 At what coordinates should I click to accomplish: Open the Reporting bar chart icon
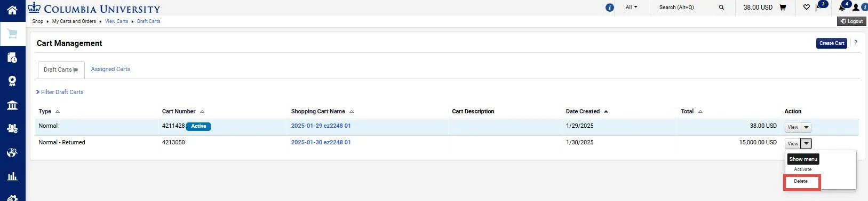tap(12, 176)
